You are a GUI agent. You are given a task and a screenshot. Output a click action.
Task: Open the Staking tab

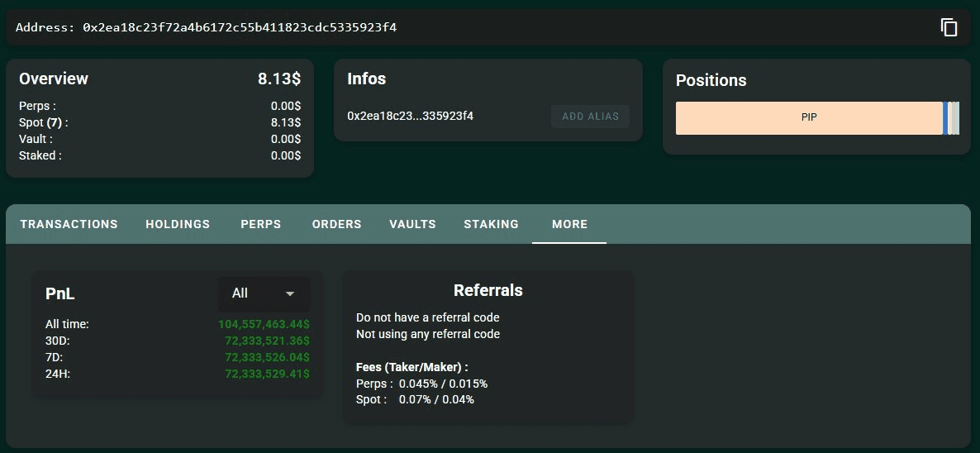pos(491,224)
